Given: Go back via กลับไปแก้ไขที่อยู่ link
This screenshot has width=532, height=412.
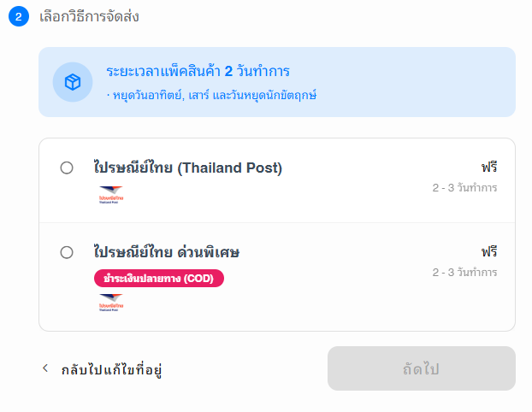Looking at the screenshot, I should click(x=111, y=369).
